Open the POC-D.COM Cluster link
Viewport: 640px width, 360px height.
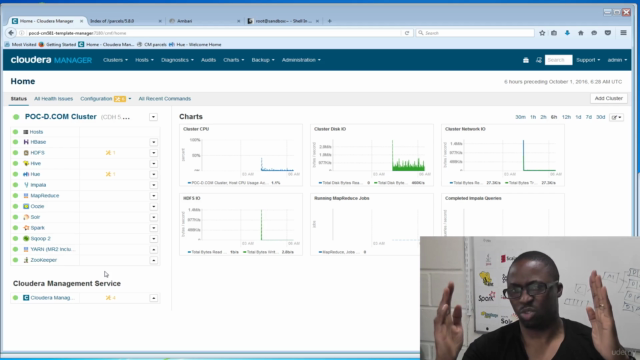pos(61,117)
